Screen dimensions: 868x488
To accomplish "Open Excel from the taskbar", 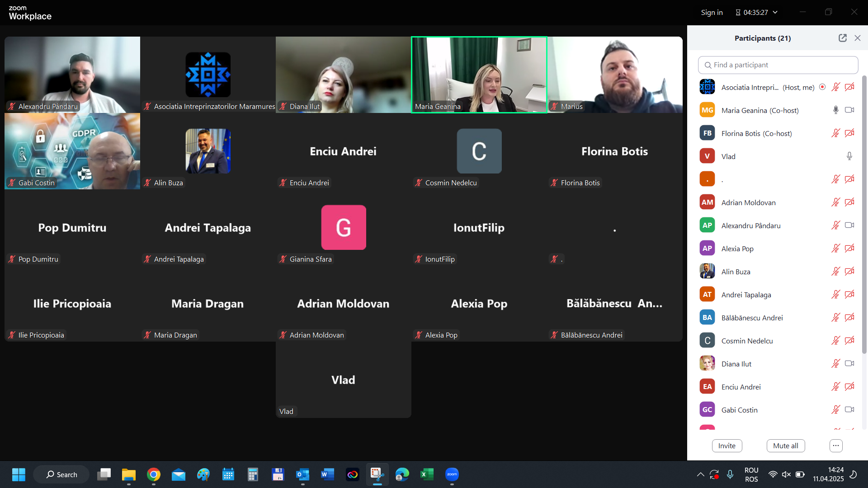I will pos(427,474).
